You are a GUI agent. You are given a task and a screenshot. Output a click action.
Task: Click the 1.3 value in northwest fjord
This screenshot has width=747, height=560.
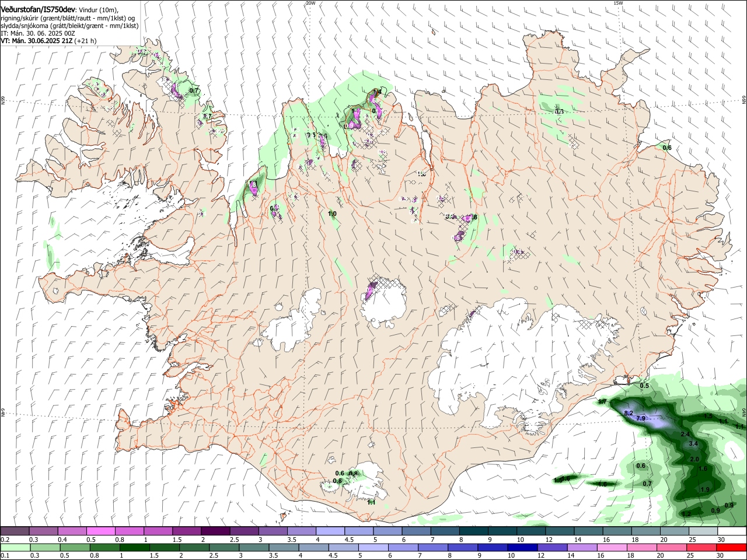(x=253, y=184)
